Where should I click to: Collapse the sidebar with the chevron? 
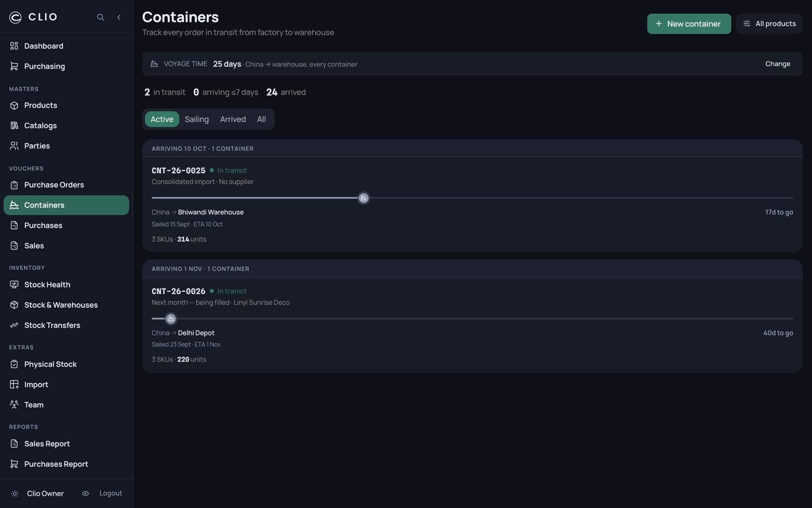point(119,17)
